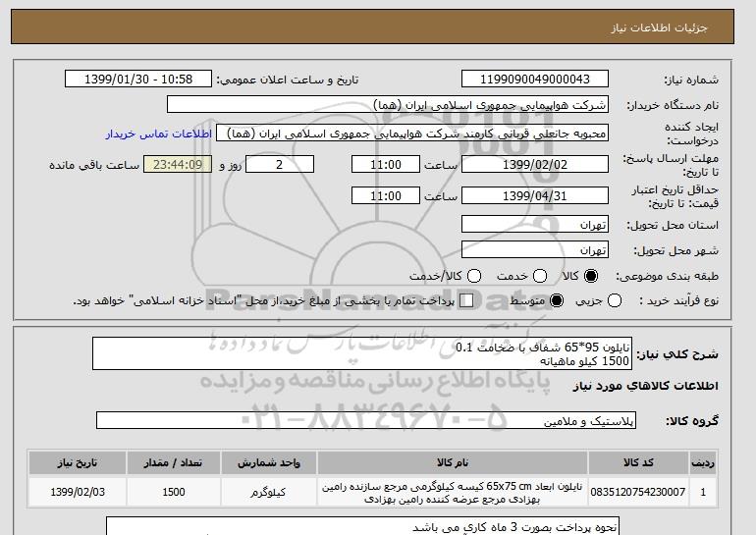Click the اطلاعات کالاهای مورد نیاز heading
This screenshot has height=535, width=756.
(x=645, y=386)
